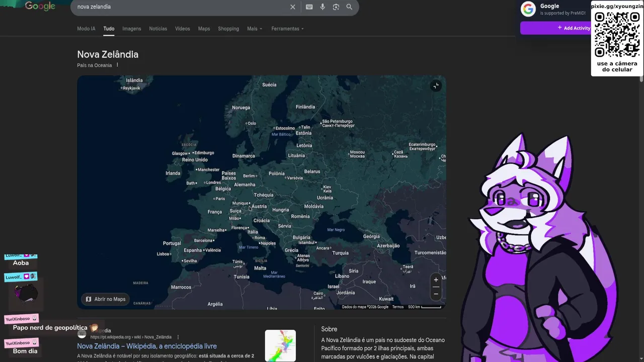Zoom in the map with plus

(x=436, y=280)
